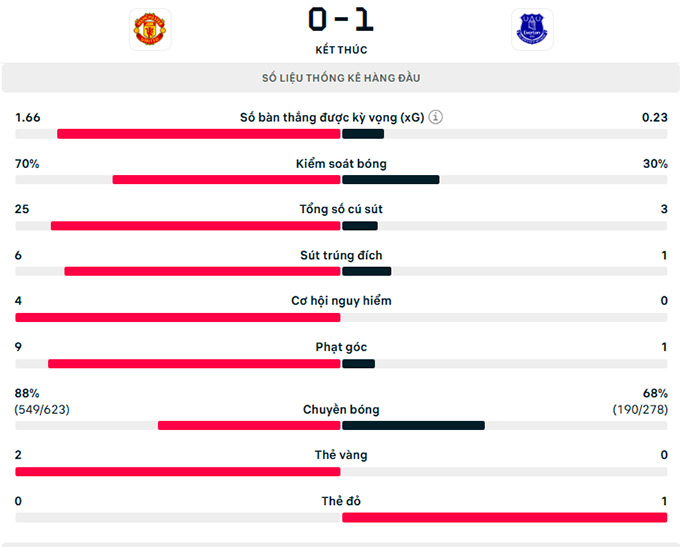The image size is (680, 547).
Task: Click the Số bàn thắng được kỳ vọng label
Action: tap(332, 117)
